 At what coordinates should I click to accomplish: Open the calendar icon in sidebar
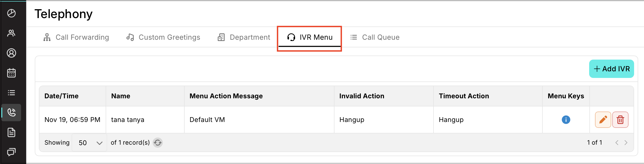click(x=11, y=73)
